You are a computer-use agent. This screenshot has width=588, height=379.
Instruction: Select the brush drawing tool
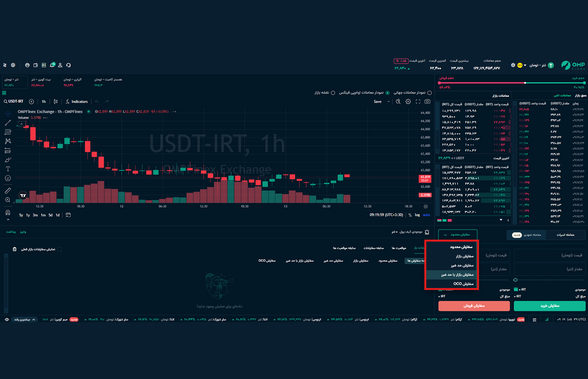pyautogui.click(x=8, y=160)
